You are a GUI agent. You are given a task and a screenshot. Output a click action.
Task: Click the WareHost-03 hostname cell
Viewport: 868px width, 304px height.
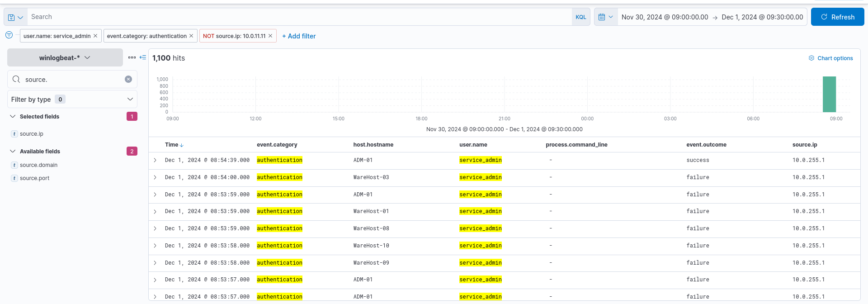371,177
